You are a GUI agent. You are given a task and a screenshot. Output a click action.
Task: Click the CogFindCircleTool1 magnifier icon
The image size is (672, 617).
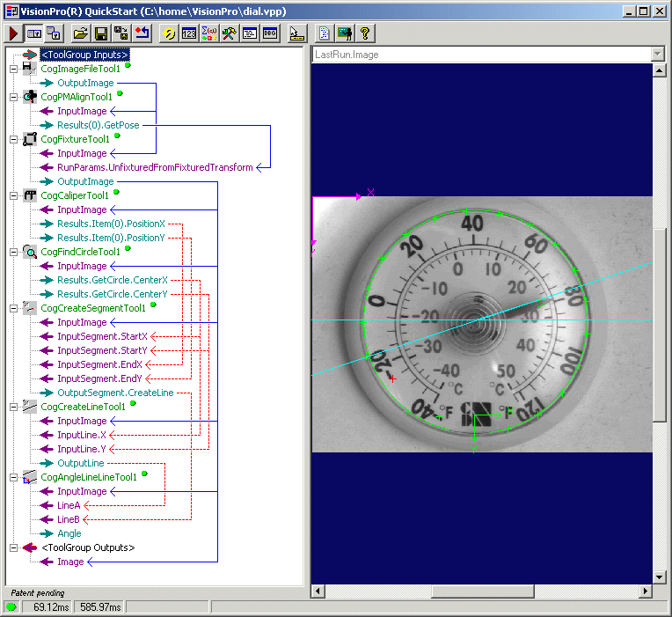point(30,252)
